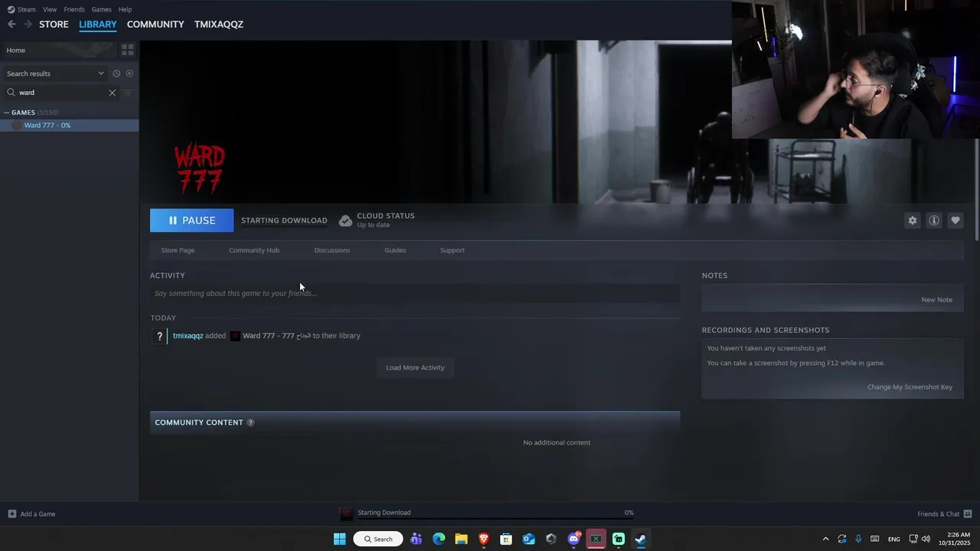Open the Discussions tab

coord(332,250)
